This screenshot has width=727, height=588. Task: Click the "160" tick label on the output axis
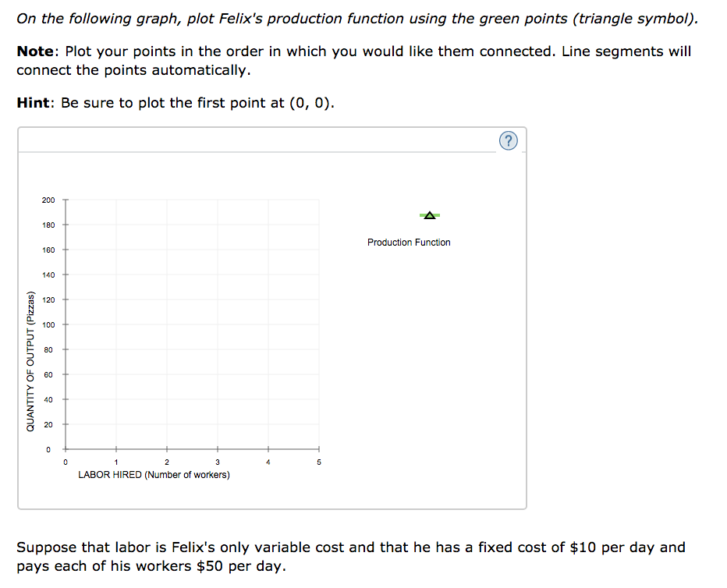coord(48,250)
